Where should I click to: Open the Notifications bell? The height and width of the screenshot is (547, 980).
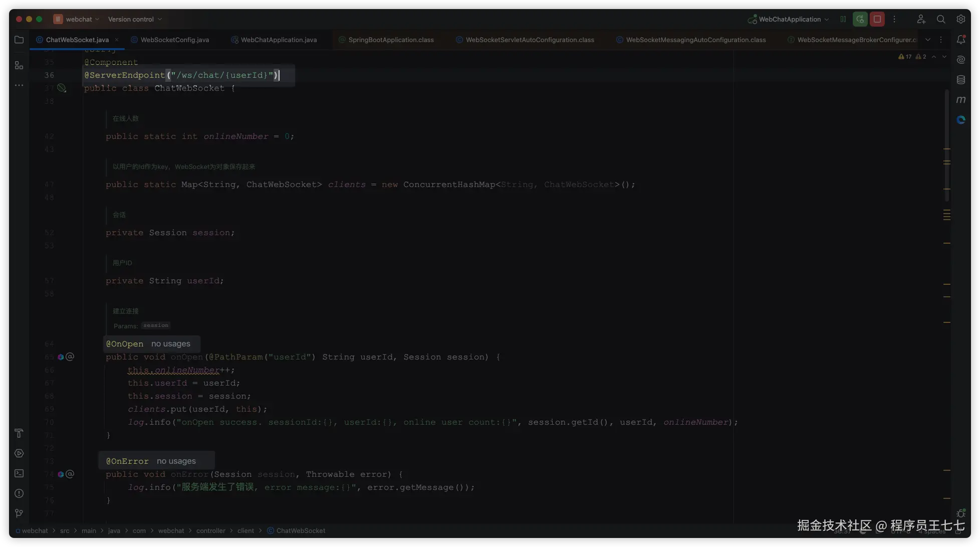(x=960, y=40)
